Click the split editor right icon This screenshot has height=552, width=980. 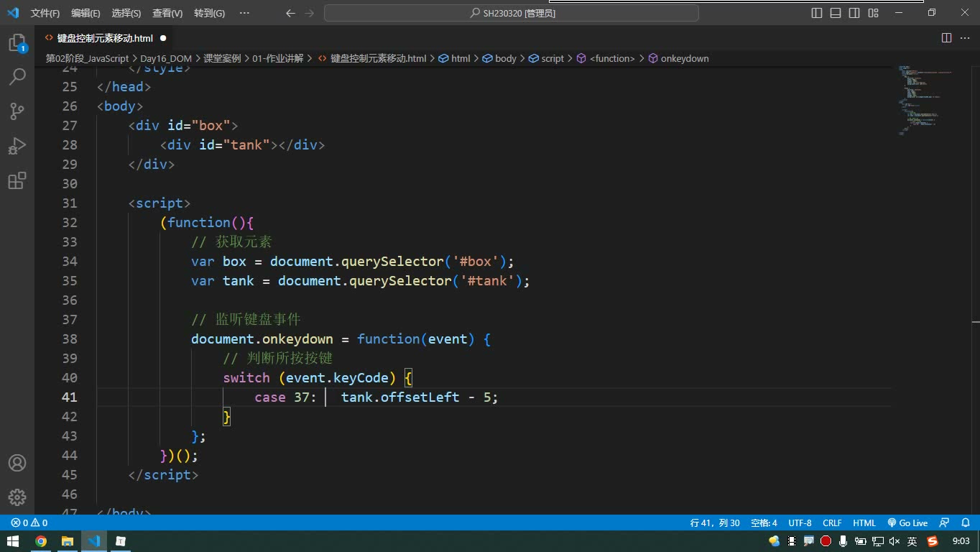(x=946, y=38)
